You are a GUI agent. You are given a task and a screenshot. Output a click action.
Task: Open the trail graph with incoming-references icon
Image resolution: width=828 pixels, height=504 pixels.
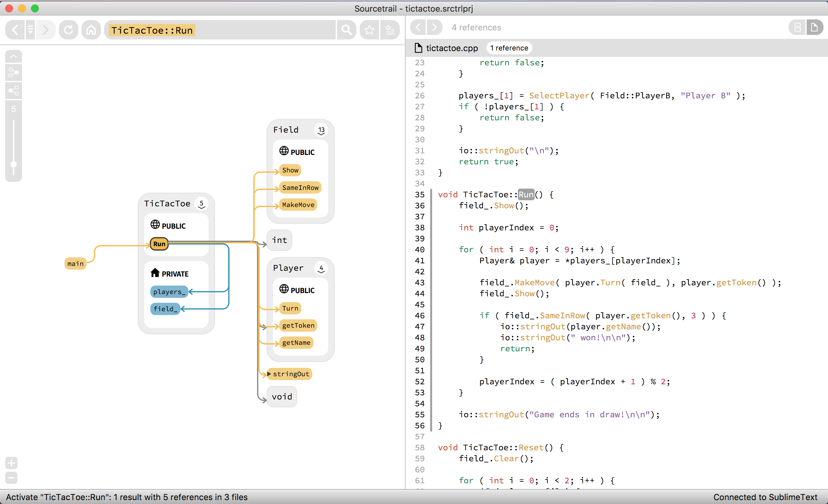tap(14, 72)
